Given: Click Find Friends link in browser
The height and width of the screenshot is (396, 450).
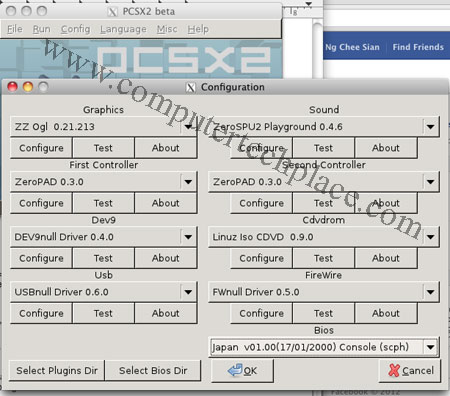Looking at the screenshot, I should coord(418,47).
